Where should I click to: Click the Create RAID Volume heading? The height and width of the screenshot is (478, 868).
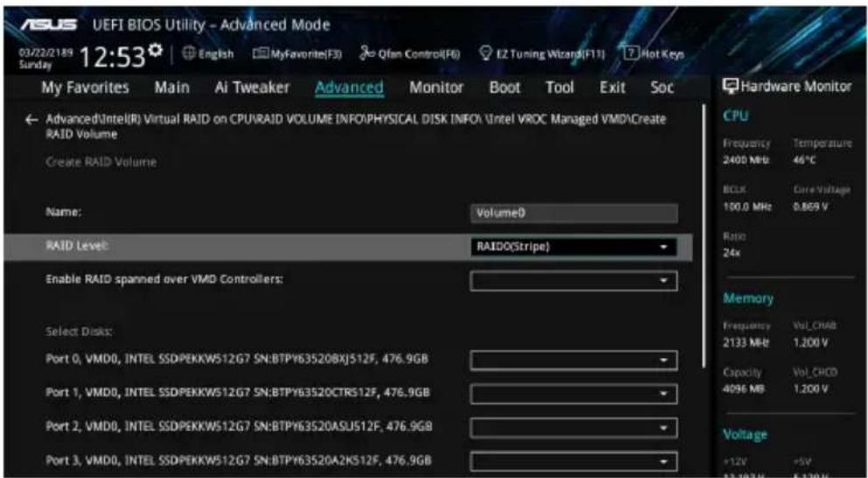click(x=101, y=162)
